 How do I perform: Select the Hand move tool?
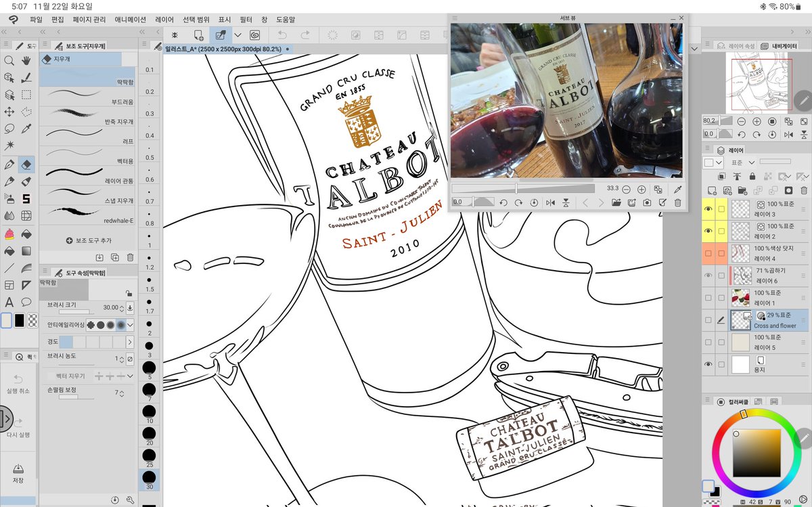tap(26, 60)
